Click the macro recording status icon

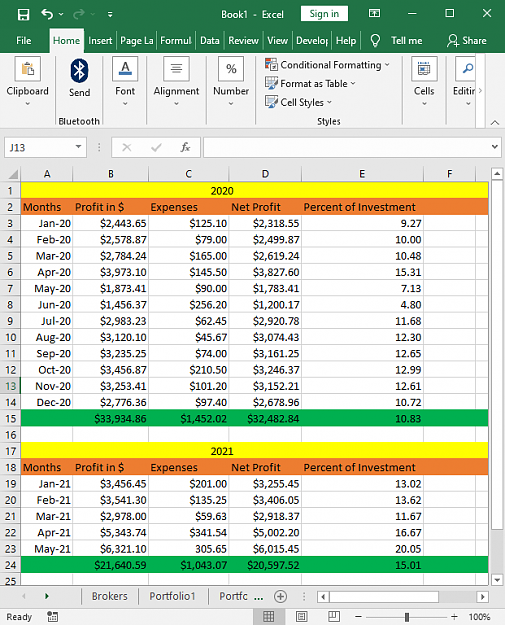(x=52, y=617)
